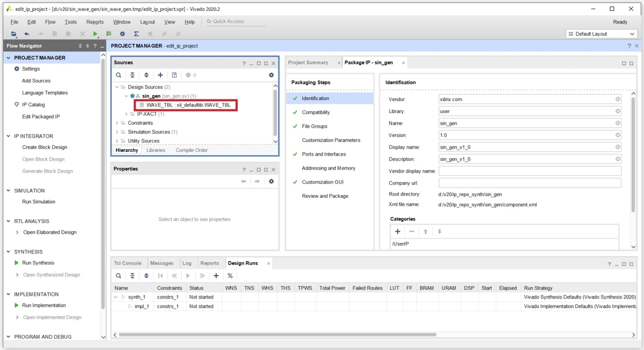Collapse all in Sources panel toolbar
This screenshot has height=350, width=644.
133,75
